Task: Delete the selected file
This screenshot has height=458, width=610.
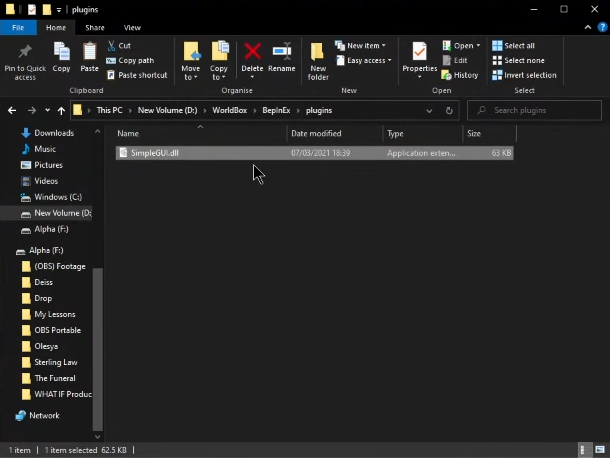Action: 252,61
